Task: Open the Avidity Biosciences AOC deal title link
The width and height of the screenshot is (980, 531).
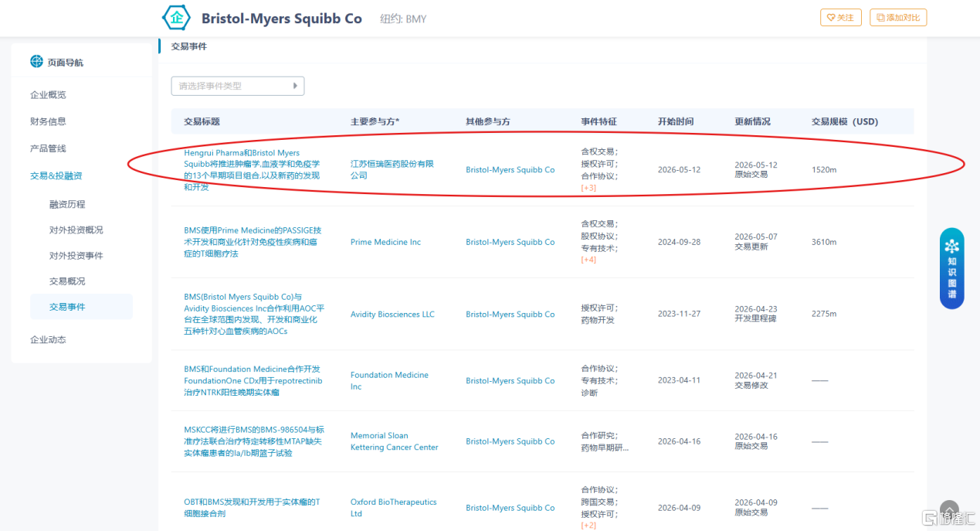Action: [254, 314]
